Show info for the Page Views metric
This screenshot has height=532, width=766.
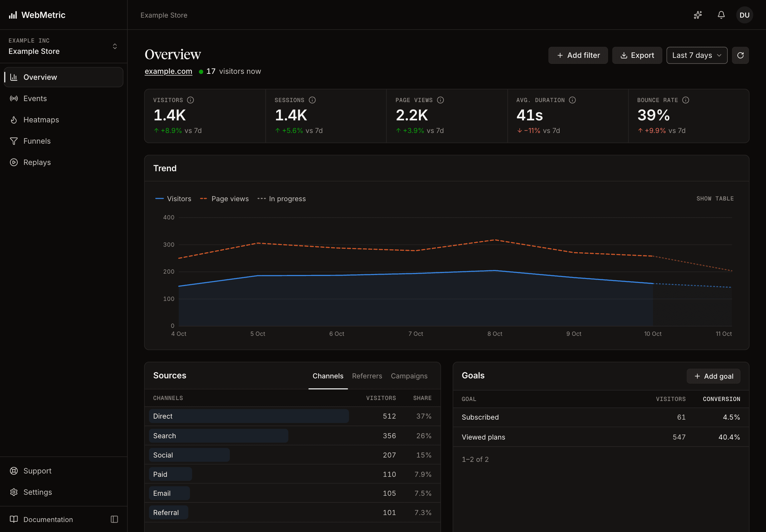point(440,100)
